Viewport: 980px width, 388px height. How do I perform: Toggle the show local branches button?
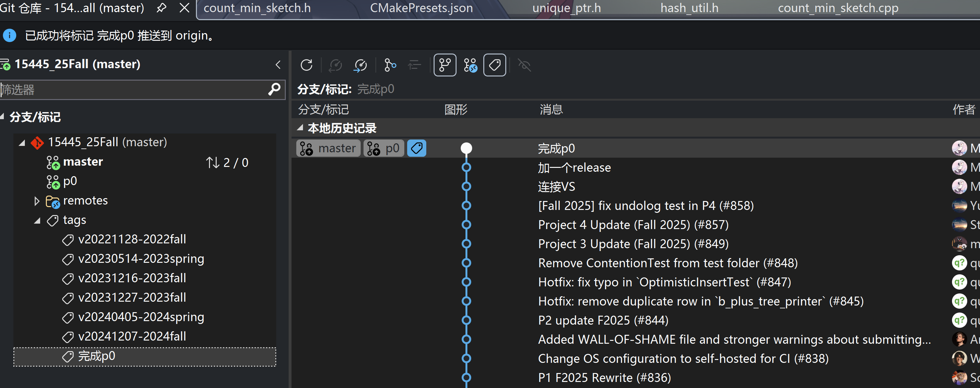point(445,65)
